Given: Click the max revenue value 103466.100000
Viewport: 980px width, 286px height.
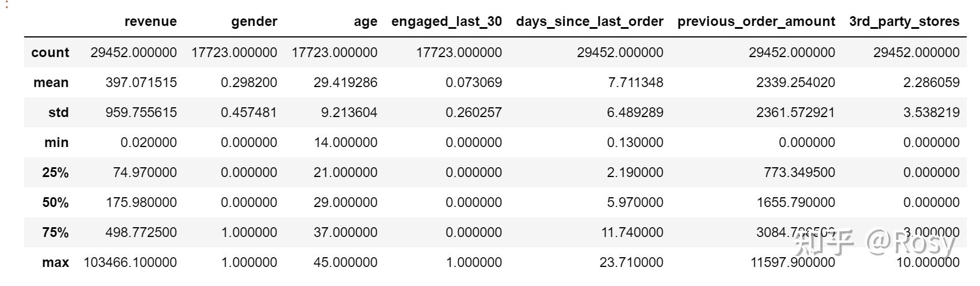Looking at the screenshot, I should pos(130,262).
